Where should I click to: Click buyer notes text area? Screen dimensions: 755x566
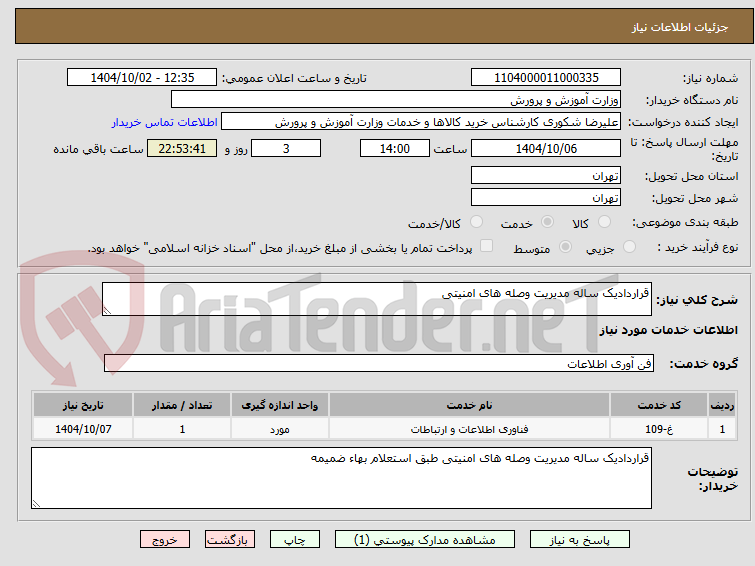click(x=341, y=478)
